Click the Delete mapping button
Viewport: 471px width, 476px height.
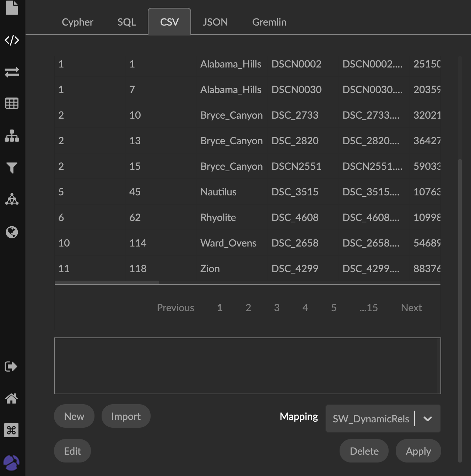tap(364, 451)
